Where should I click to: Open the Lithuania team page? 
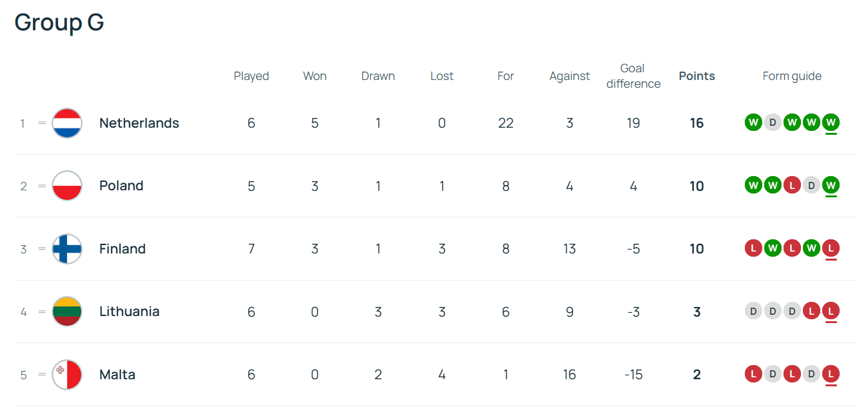(130, 312)
